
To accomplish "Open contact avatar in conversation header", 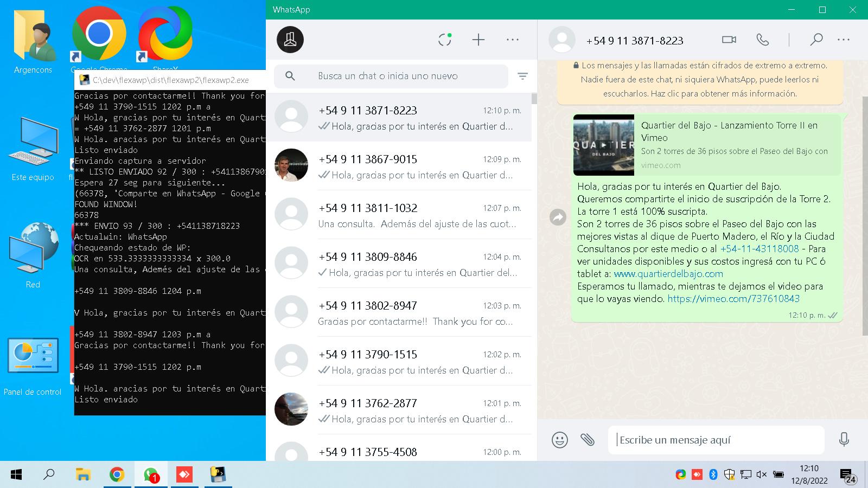I will point(562,40).
